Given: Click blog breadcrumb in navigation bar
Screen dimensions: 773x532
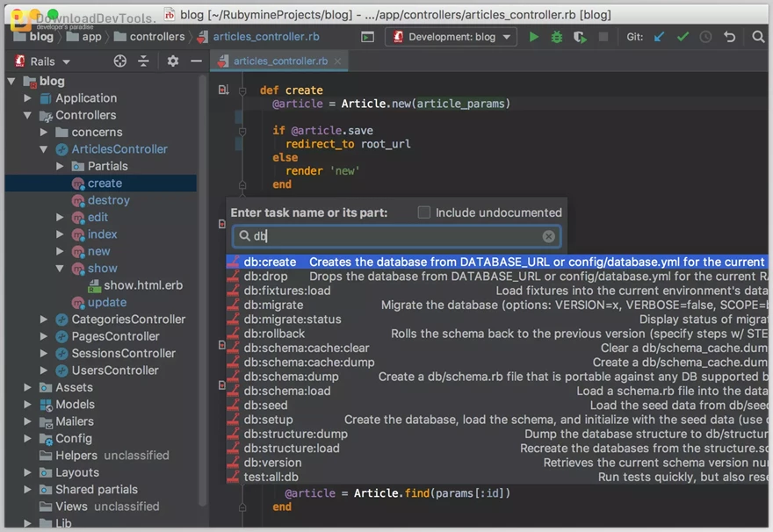Looking at the screenshot, I should [33, 37].
